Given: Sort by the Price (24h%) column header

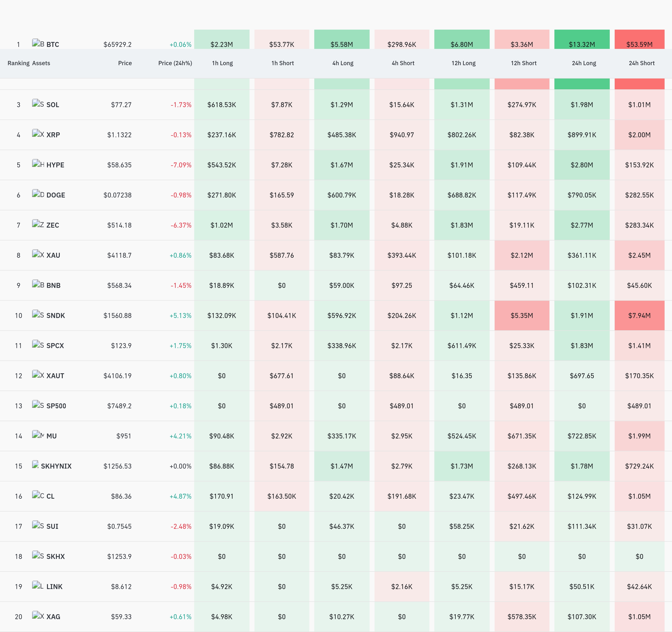Looking at the screenshot, I should click(175, 63).
